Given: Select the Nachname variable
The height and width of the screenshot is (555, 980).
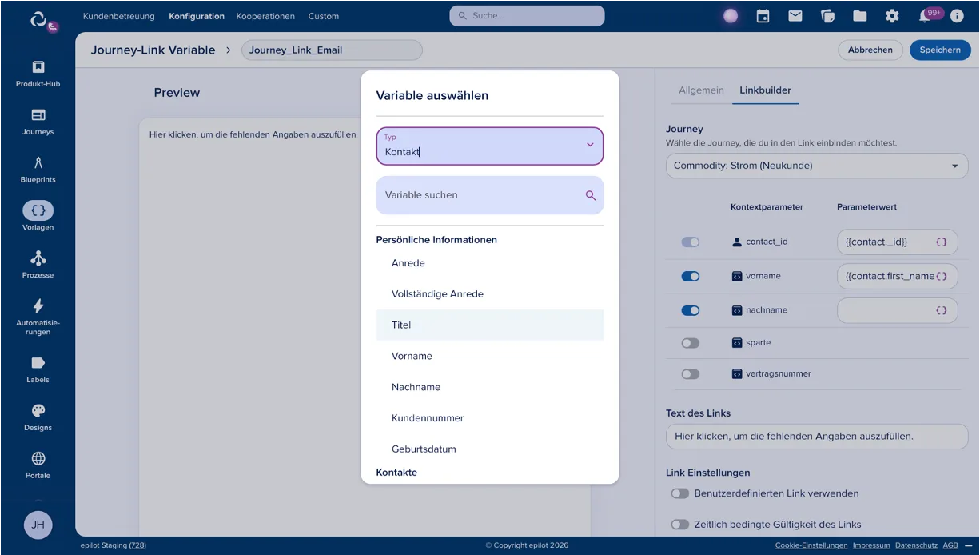Looking at the screenshot, I should click(x=490, y=387).
